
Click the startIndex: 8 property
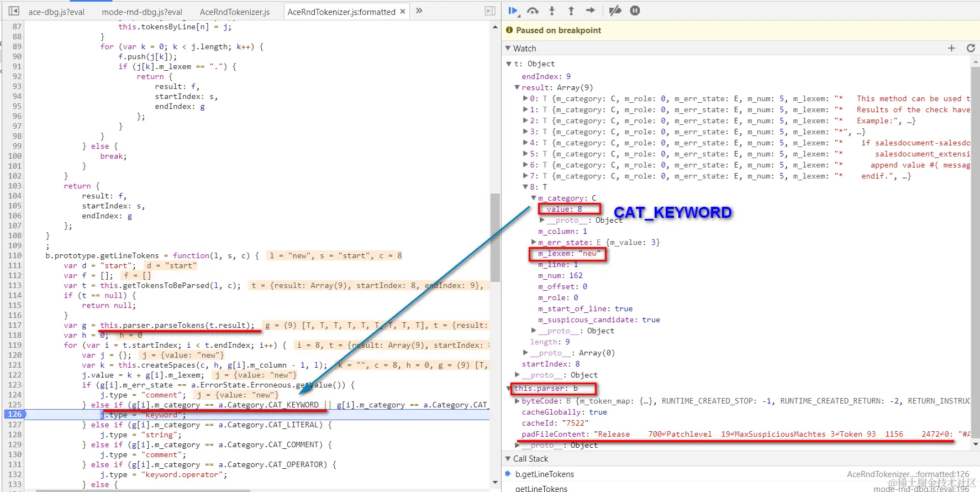click(551, 364)
